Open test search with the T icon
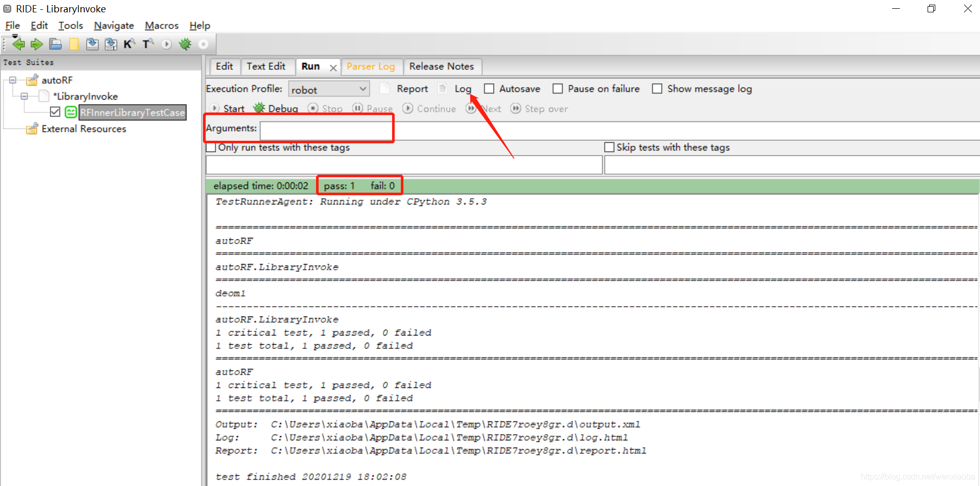The image size is (980, 486). pos(148,44)
